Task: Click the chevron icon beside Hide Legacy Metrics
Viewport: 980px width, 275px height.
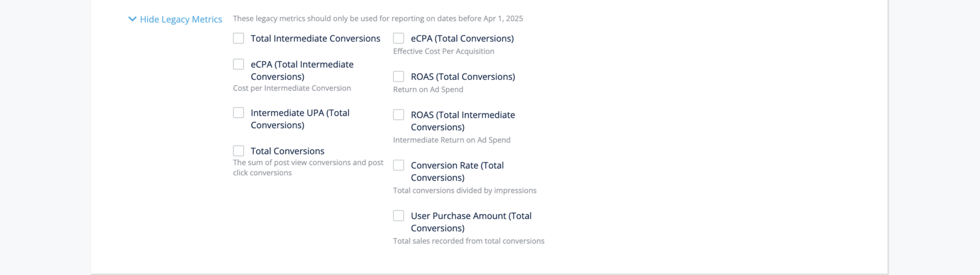Action: coord(132,19)
